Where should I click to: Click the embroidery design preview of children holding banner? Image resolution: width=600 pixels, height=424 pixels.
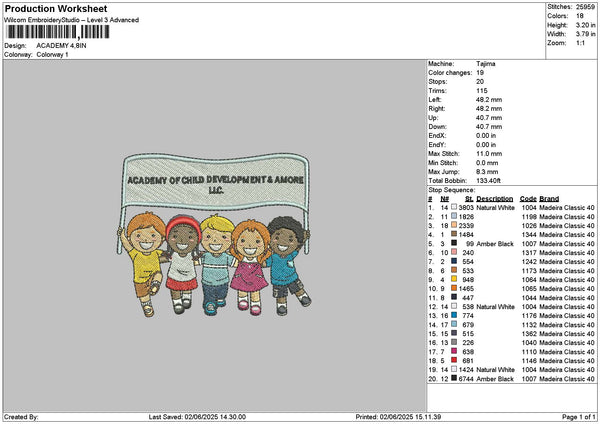(214, 234)
